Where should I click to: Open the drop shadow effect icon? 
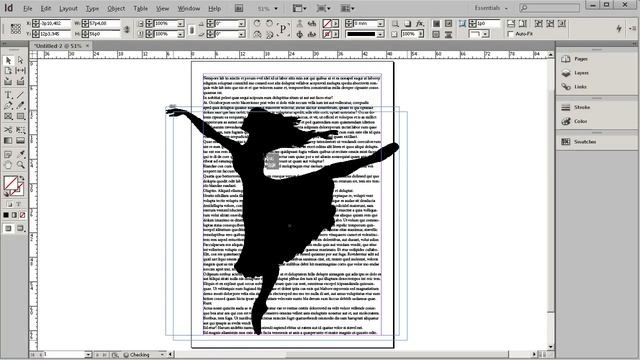click(x=407, y=24)
